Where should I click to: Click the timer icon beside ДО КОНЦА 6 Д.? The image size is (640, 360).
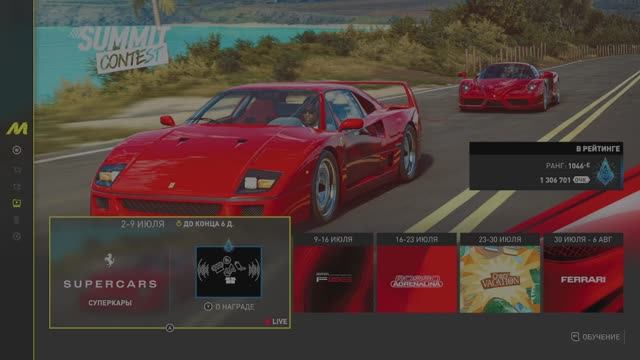[x=178, y=224]
